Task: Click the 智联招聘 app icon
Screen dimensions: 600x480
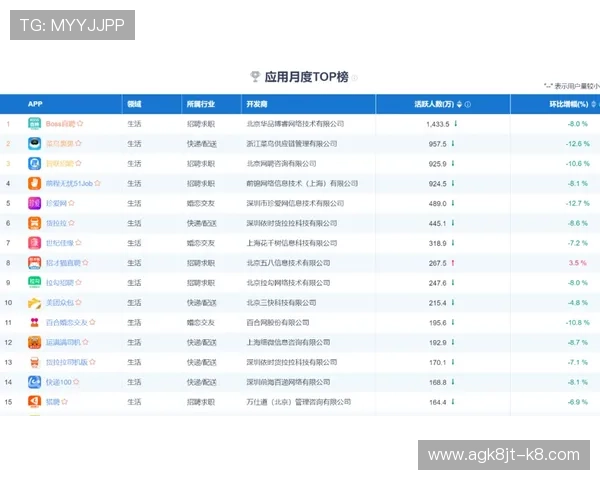Action: tap(34, 163)
